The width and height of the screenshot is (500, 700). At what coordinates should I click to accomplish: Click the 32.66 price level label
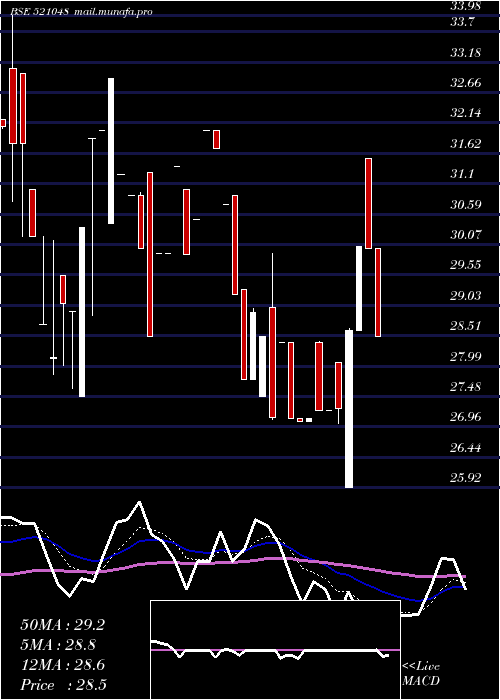pos(466,83)
